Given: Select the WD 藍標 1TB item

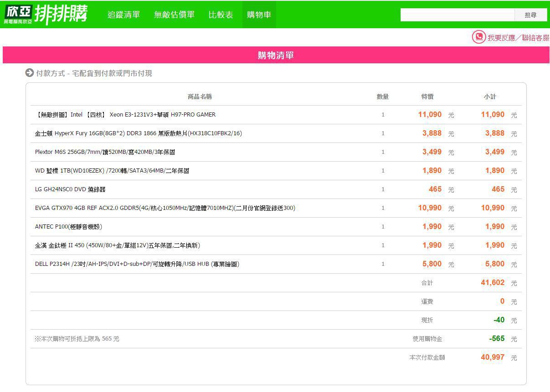Looking at the screenshot, I should pyautogui.click(x=112, y=171).
